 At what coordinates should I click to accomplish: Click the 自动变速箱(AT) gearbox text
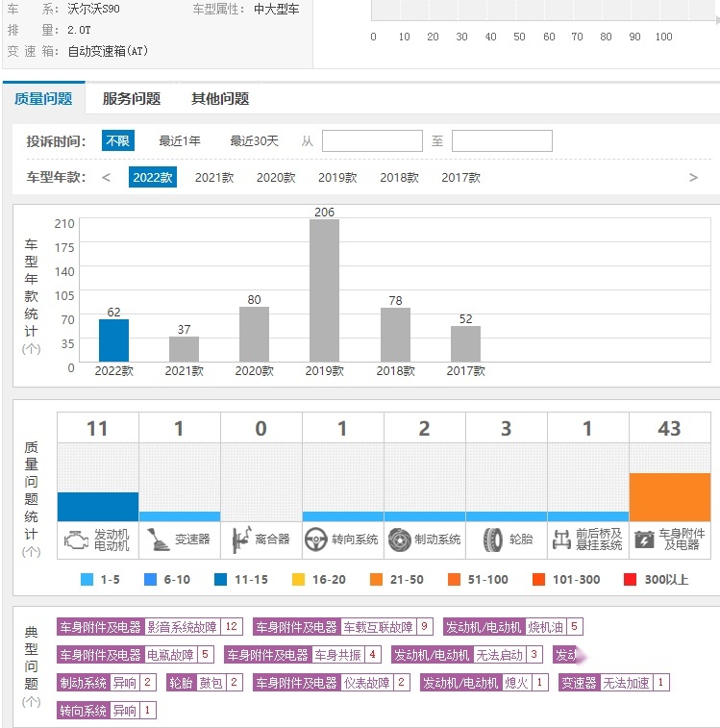(108, 51)
